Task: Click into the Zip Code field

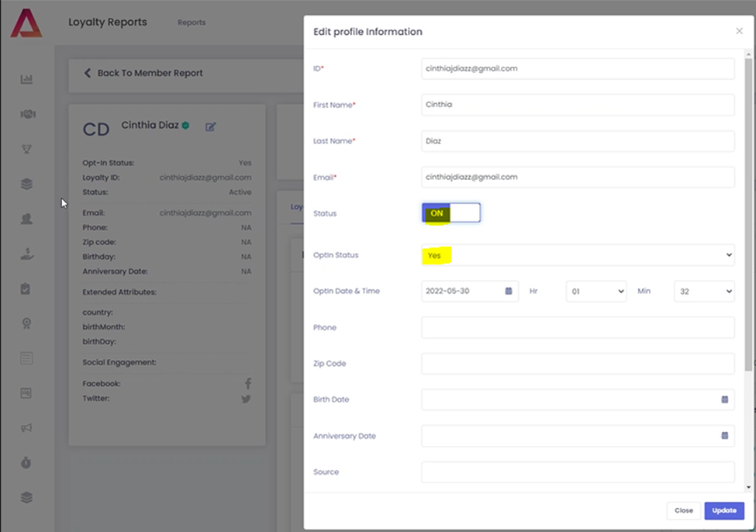Action: point(578,364)
